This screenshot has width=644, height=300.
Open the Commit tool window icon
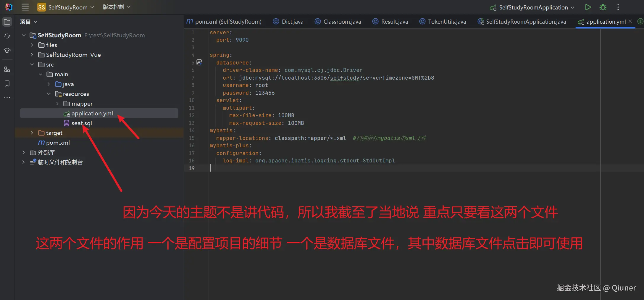coord(7,36)
